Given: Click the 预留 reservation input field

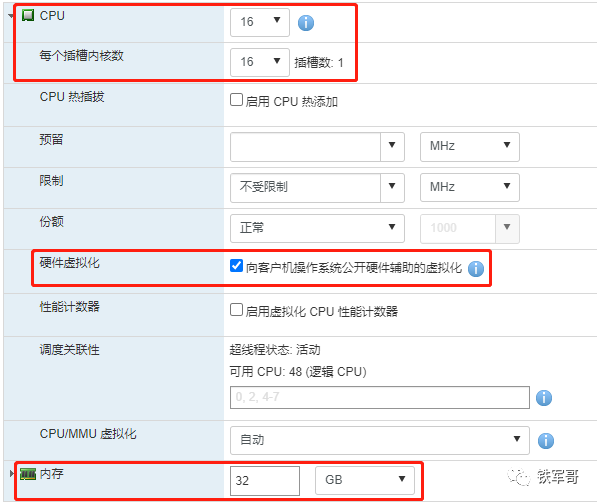Looking at the screenshot, I should (305, 147).
